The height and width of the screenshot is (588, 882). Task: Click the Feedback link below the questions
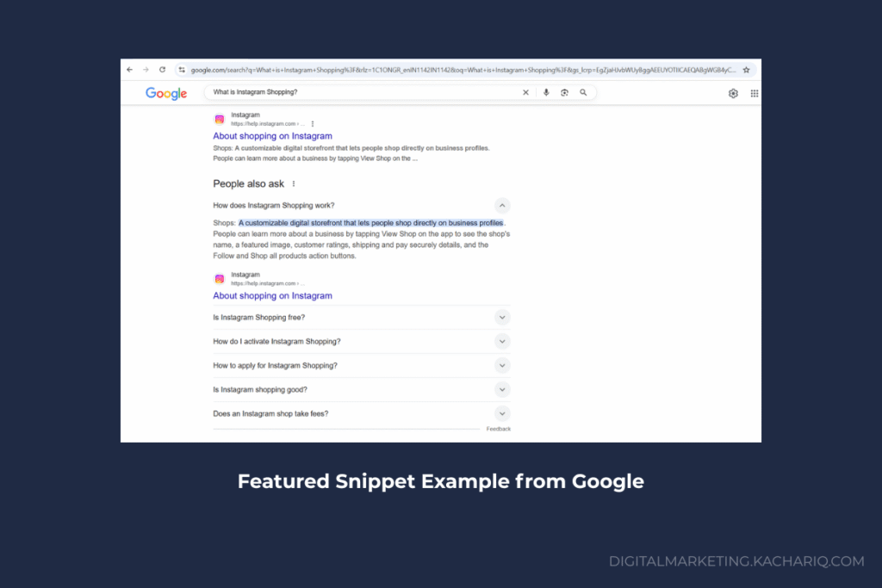click(498, 429)
